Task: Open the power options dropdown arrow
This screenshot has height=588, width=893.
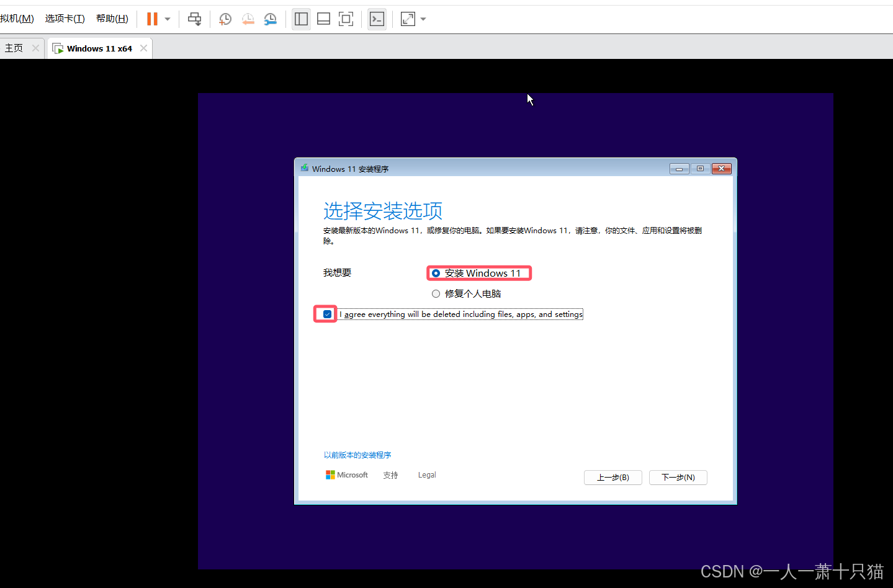Action: coord(168,19)
